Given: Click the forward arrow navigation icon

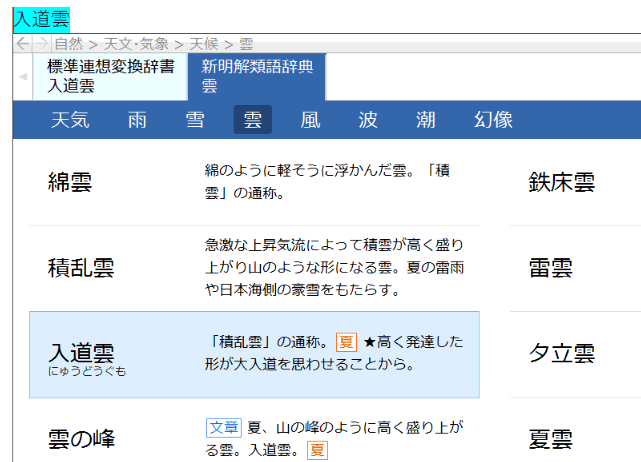Looking at the screenshot, I should 41,43.
